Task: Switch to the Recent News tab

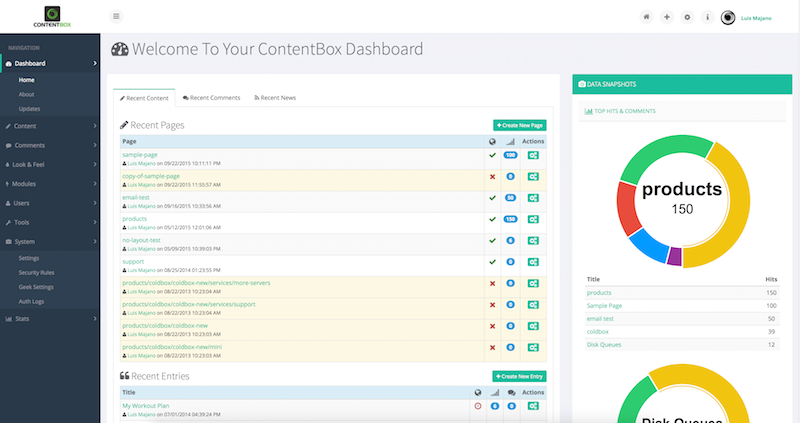Action: point(275,98)
